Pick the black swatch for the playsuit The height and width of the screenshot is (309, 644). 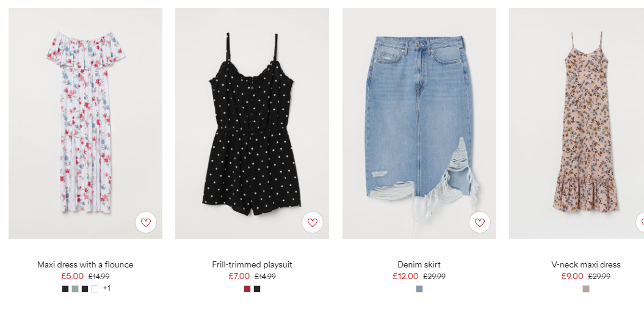257,289
